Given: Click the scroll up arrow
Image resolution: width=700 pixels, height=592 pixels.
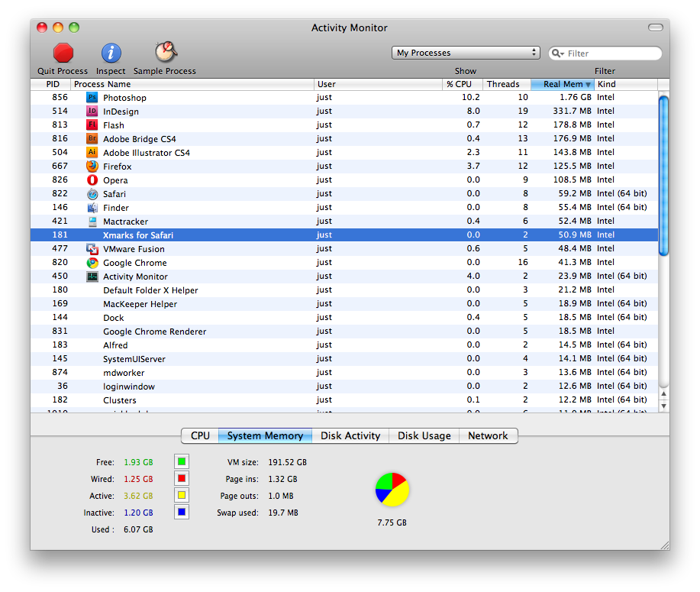Looking at the screenshot, I should [664, 394].
